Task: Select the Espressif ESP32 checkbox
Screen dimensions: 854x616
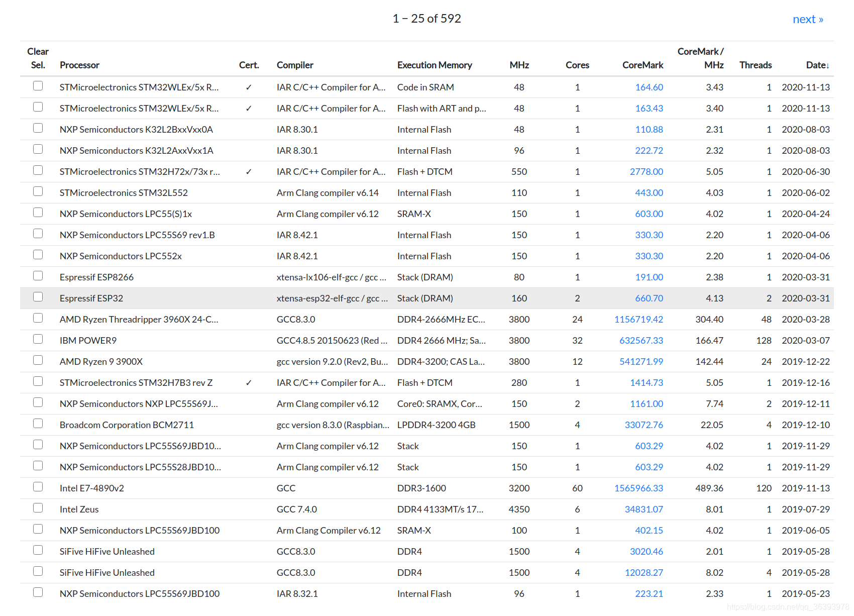Action: click(x=38, y=297)
